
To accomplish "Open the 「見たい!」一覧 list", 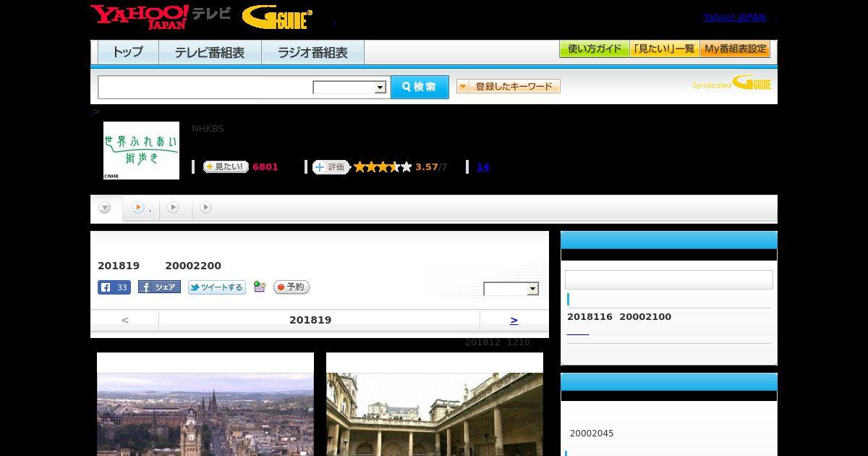I will [x=664, y=49].
